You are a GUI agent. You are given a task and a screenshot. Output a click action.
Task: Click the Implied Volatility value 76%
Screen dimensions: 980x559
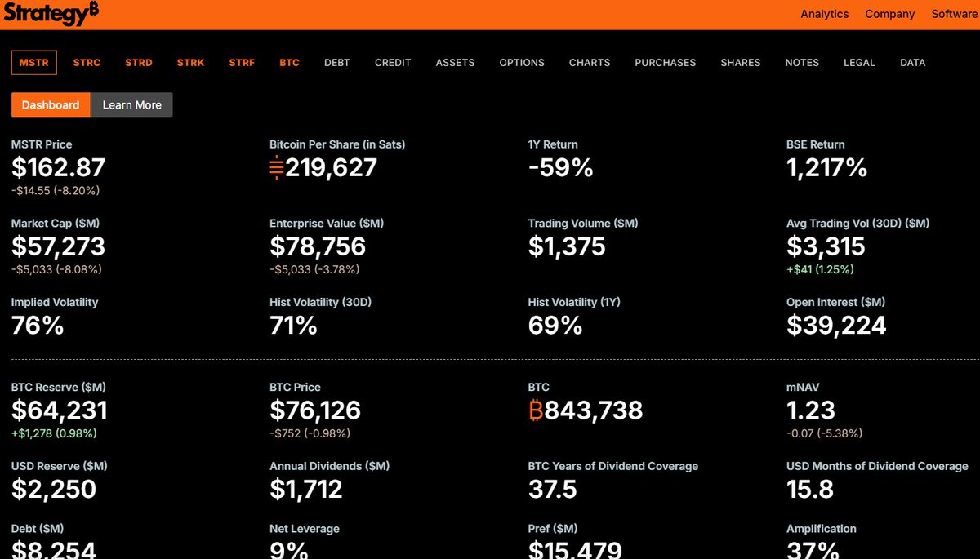38,326
